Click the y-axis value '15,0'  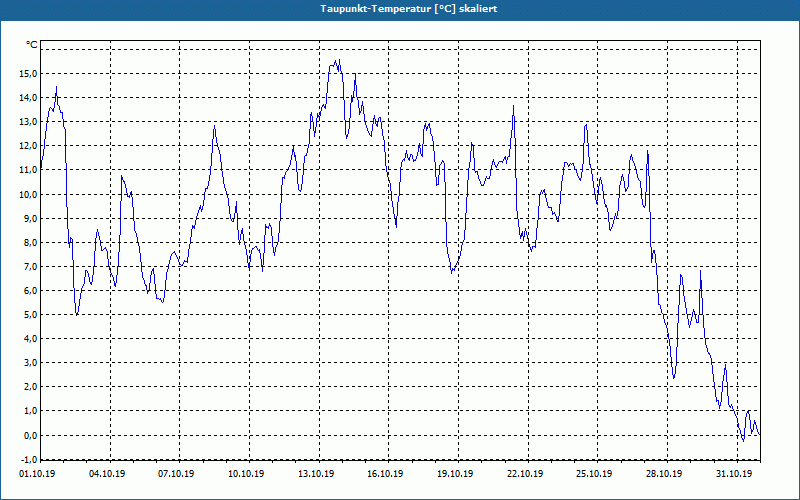point(28,73)
